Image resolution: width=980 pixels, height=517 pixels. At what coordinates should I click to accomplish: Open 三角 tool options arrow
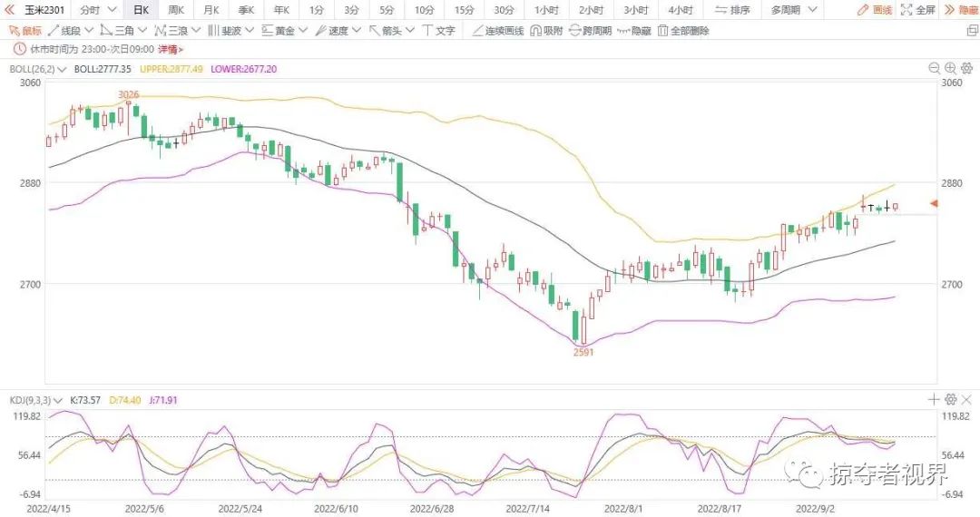tap(142, 30)
